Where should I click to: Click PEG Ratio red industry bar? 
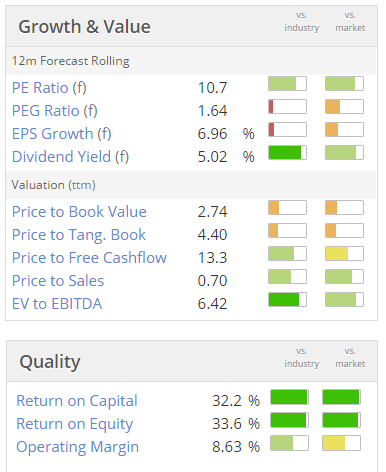pyautogui.click(x=287, y=107)
